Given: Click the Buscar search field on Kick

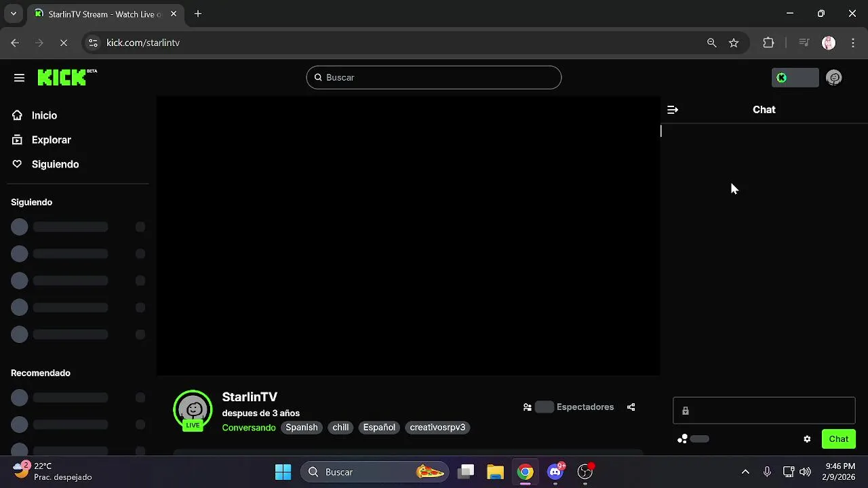Looking at the screenshot, I should tap(434, 77).
